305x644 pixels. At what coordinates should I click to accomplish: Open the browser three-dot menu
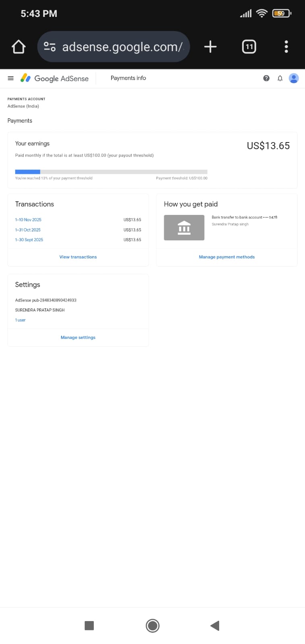(x=286, y=47)
